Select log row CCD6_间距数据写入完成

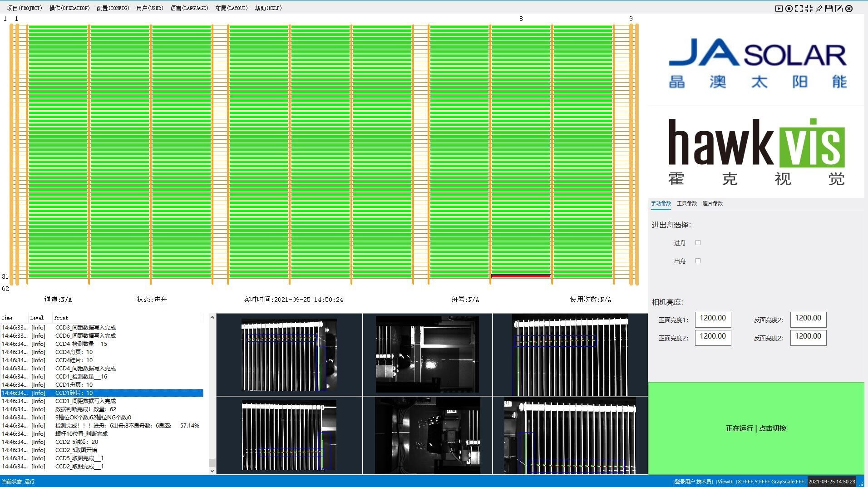click(x=102, y=336)
